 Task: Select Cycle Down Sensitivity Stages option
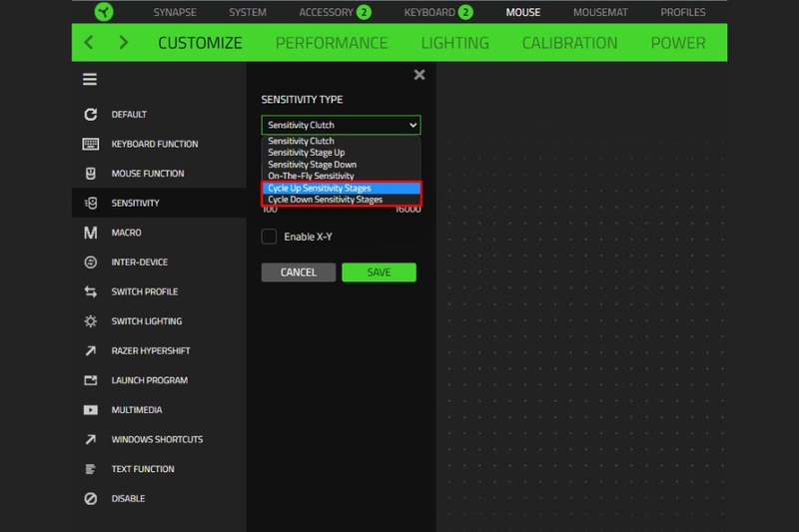pyautogui.click(x=341, y=200)
